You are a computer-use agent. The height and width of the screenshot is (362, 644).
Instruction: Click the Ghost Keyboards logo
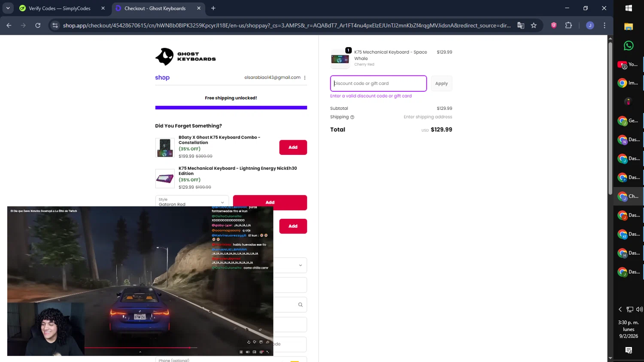pyautogui.click(x=185, y=57)
